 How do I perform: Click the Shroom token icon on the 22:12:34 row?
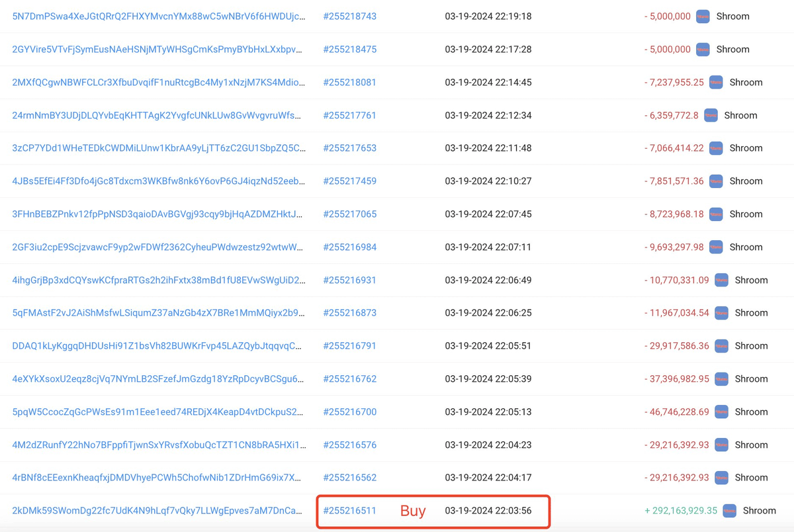tap(711, 115)
